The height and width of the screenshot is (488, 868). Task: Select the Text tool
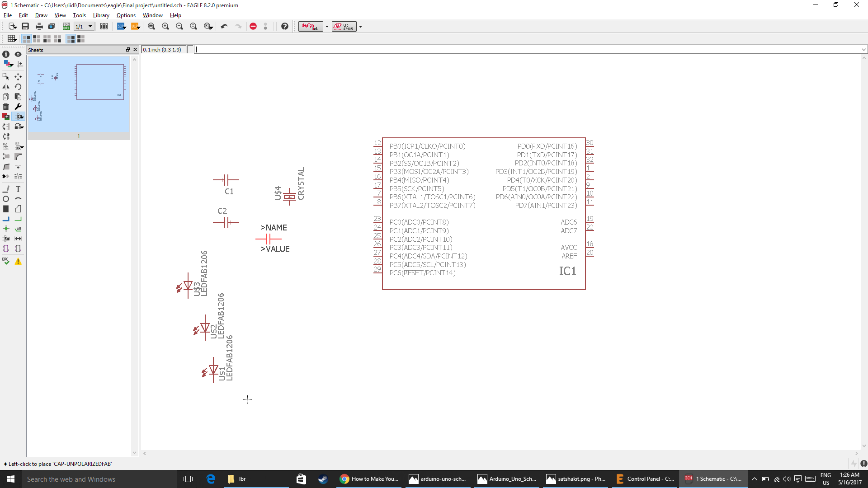click(x=18, y=189)
